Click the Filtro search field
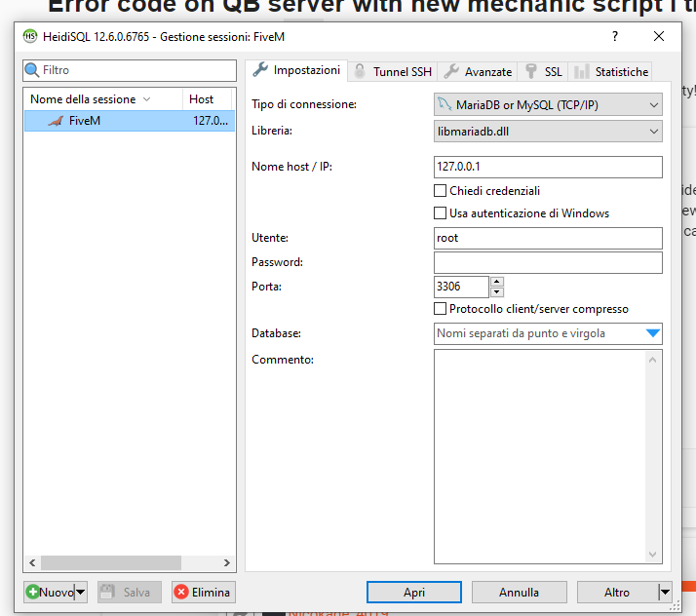The width and height of the screenshot is (696, 616). [x=130, y=70]
